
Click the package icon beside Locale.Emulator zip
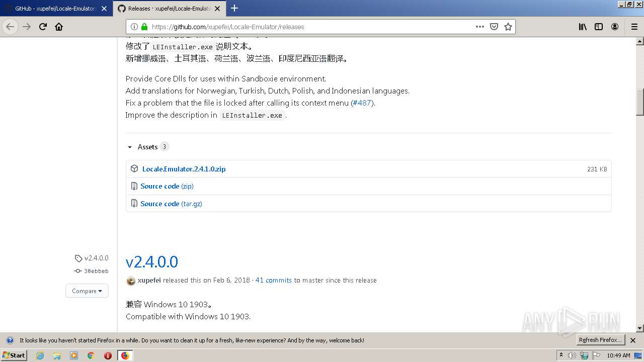(x=134, y=169)
